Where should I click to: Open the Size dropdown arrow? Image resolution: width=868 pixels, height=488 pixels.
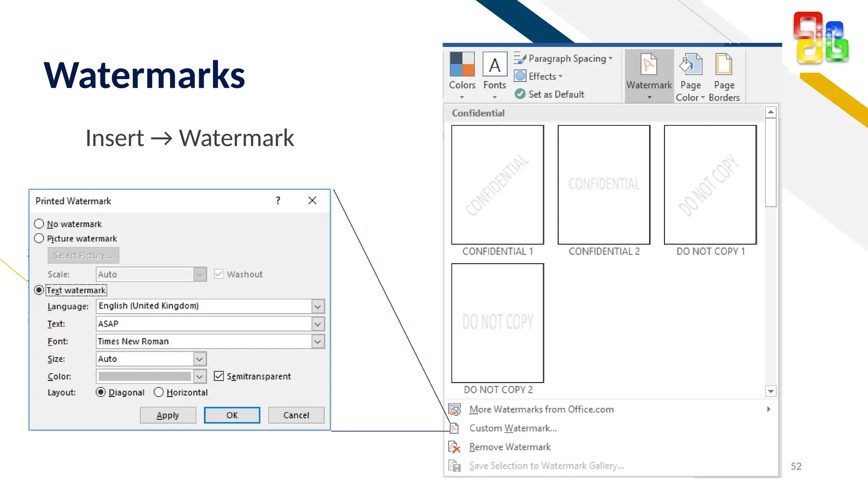(200, 359)
